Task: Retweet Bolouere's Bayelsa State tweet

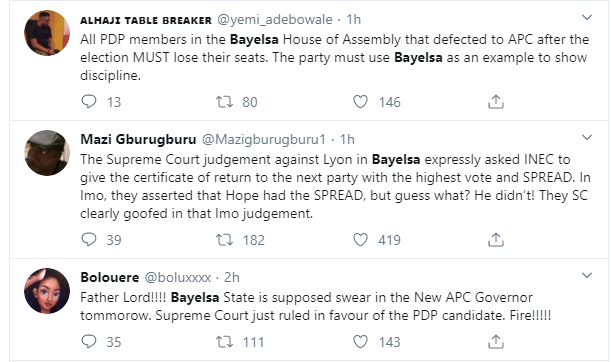Action: click(224, 342)
